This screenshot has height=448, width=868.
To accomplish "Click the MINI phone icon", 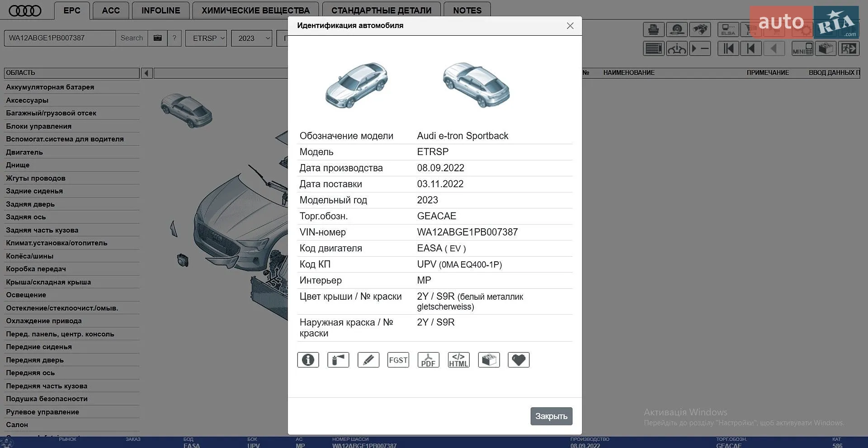I will pyautogui.click(x=802, y=48).
